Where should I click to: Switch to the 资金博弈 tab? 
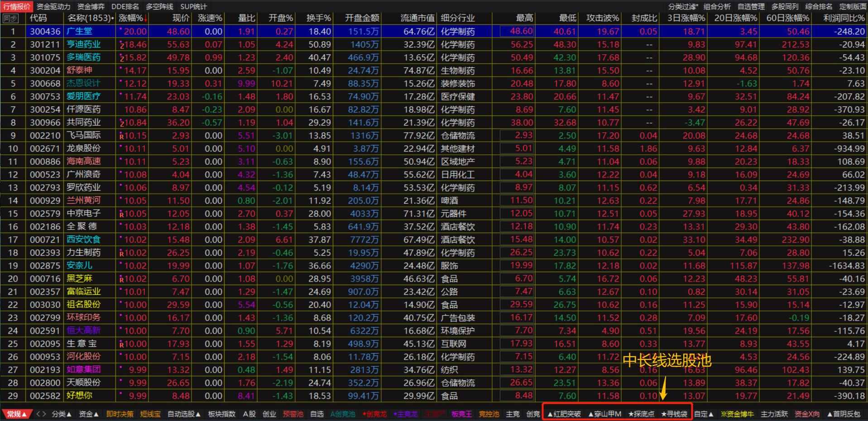click(x=91, y=6)
